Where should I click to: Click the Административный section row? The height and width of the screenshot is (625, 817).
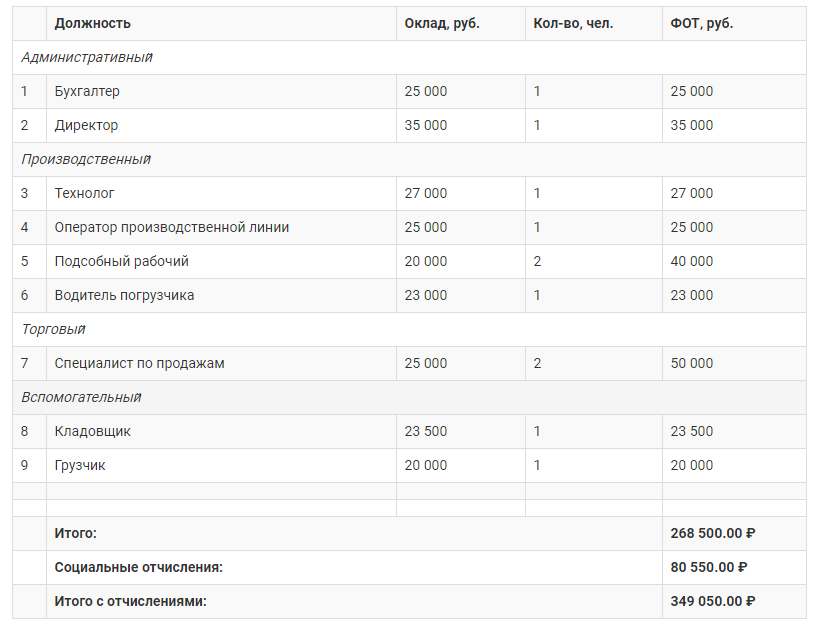tap(409, 57)
